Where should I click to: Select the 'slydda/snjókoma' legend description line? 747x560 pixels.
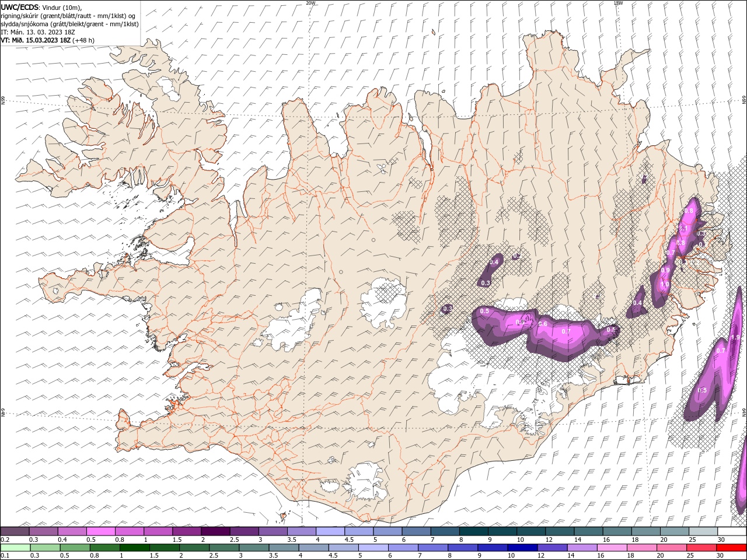point(70,24)
